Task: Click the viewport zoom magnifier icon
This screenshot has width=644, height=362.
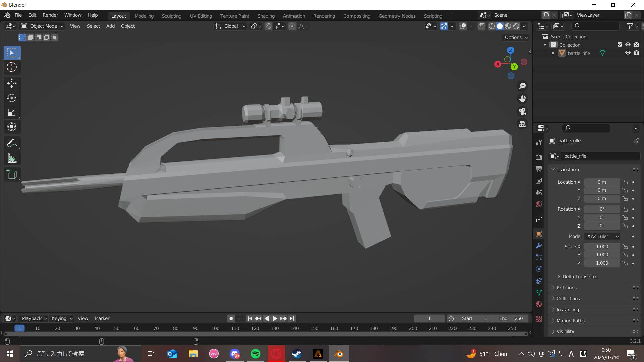Action: (x=522, y=86)
